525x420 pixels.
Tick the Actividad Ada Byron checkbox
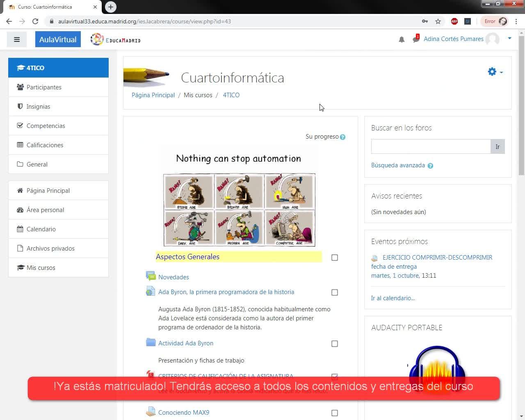[x=335, y=344]
